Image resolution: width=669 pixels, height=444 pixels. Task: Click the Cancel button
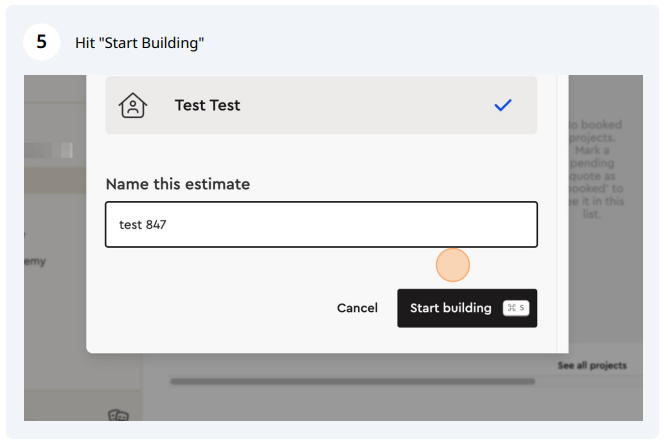coord(357,308)
